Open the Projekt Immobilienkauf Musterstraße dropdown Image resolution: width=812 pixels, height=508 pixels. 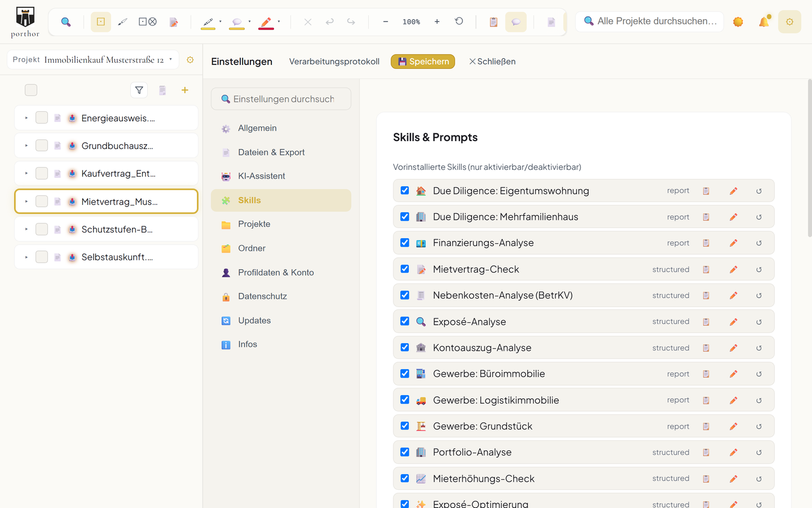coord(93,60)
